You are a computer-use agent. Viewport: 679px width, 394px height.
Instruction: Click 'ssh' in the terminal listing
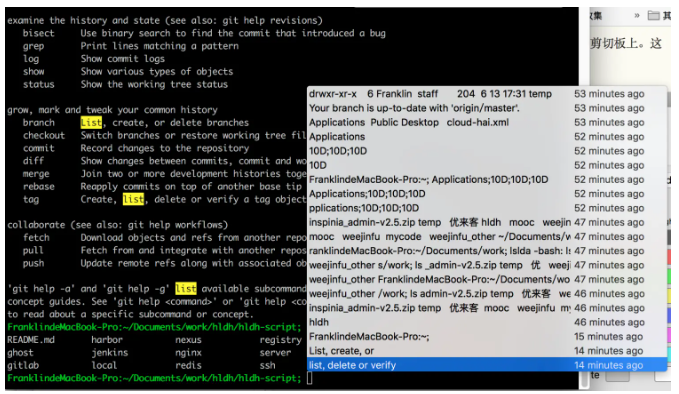point(268,365)
